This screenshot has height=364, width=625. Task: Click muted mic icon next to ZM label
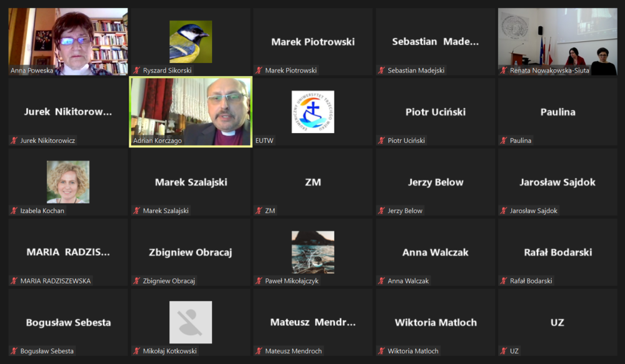[259, 210]
